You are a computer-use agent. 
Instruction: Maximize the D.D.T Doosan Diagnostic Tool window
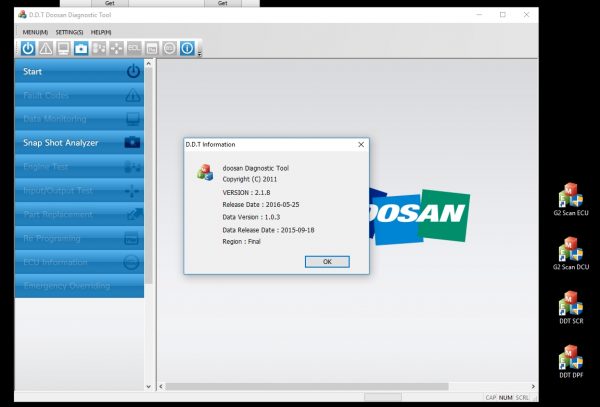point(503,15)
